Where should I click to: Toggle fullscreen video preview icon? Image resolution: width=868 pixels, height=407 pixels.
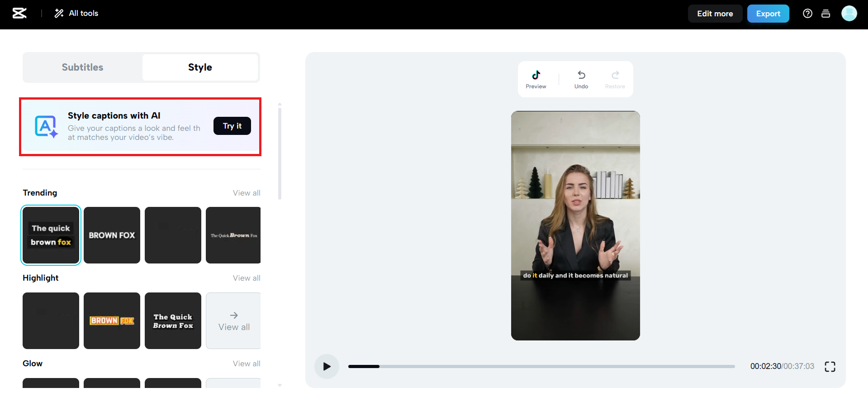coord(830,366)
